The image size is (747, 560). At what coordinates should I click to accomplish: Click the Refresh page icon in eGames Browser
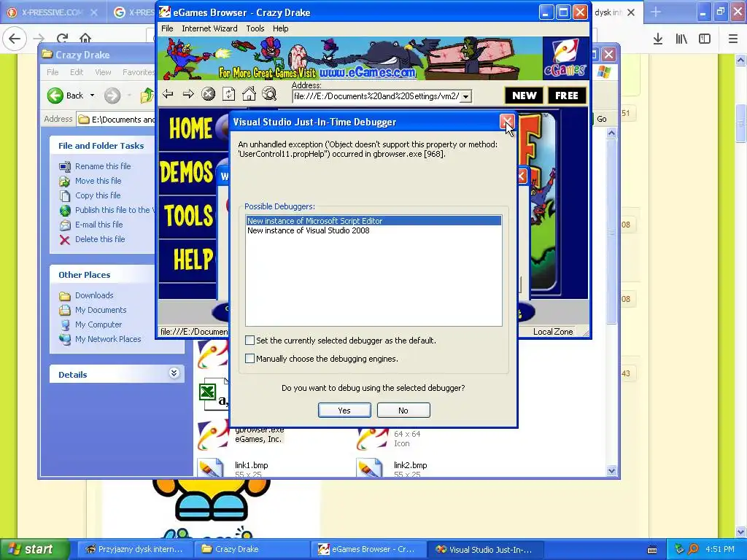click(228, 94)
